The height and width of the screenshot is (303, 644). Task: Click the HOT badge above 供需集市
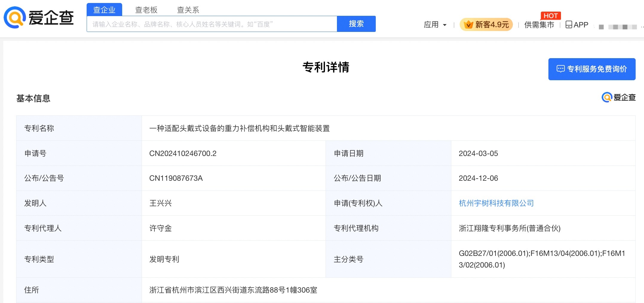[x=551, y=16]
